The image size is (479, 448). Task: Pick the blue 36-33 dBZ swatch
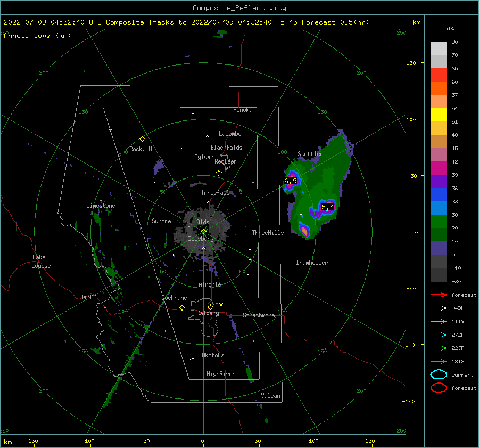pyautogui.click(x=439, y=195)
